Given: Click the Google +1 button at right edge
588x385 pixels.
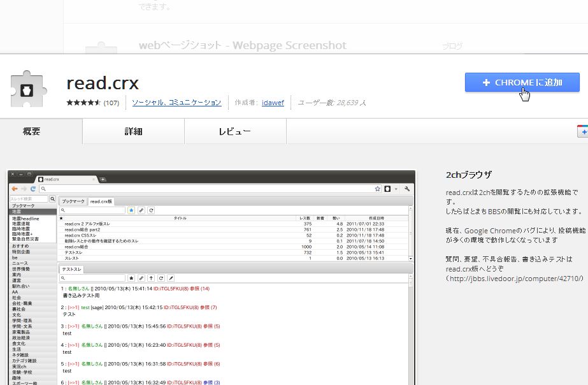Looking at the screenshot, I should point(583,131).
